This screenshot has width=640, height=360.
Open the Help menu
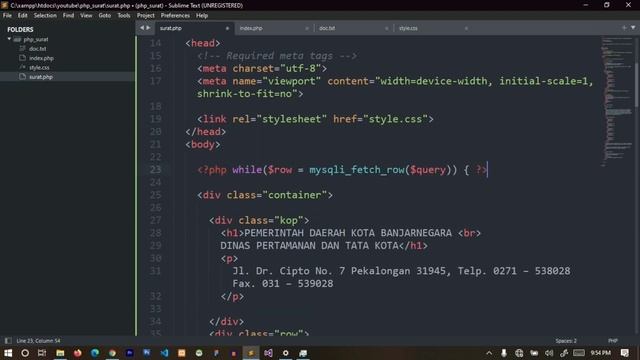click(202, 16)
